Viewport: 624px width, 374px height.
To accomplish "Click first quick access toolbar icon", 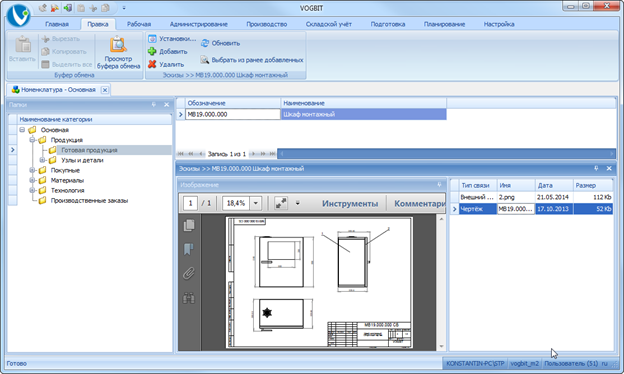I will [x=43, y=8].
